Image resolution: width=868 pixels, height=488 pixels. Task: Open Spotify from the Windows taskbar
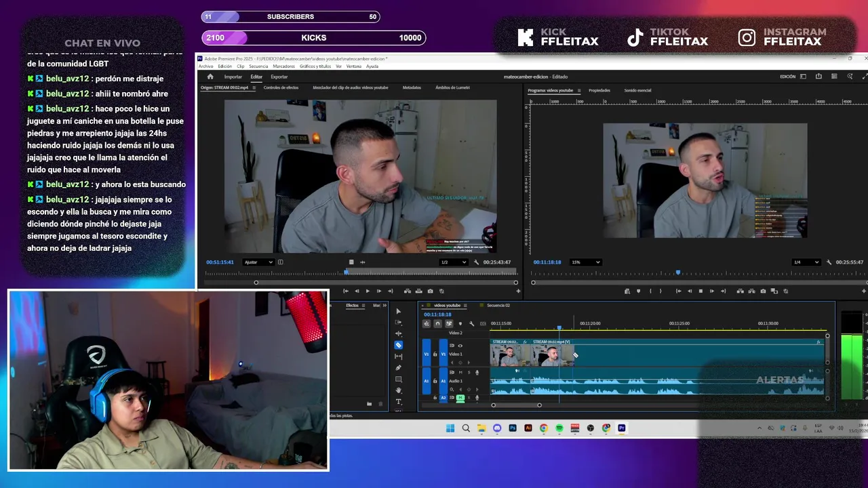pyautogui.click(x=559, y=428)
